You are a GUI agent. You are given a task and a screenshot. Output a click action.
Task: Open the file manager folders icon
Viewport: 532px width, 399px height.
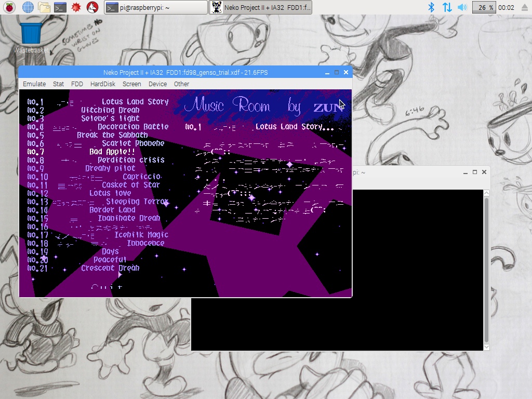44,7
